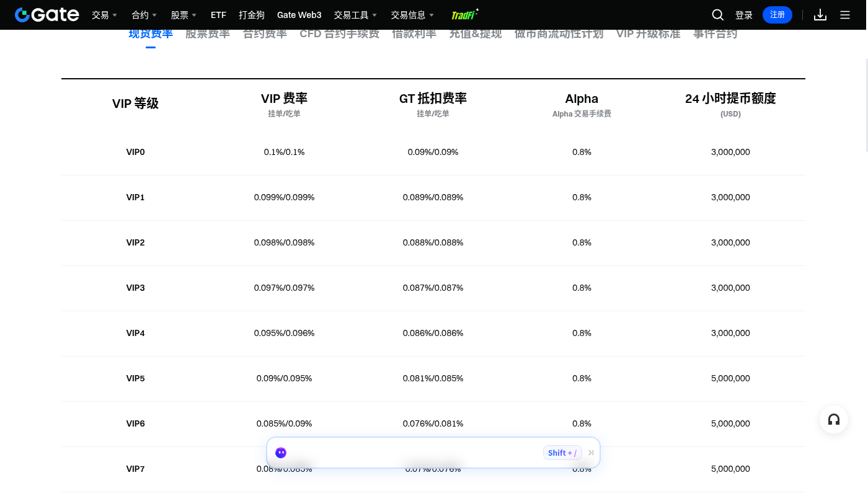Screen dimensions: 868x496
Task: Expand the 交易工具 dropdown menu
Action: pos(355,15)
